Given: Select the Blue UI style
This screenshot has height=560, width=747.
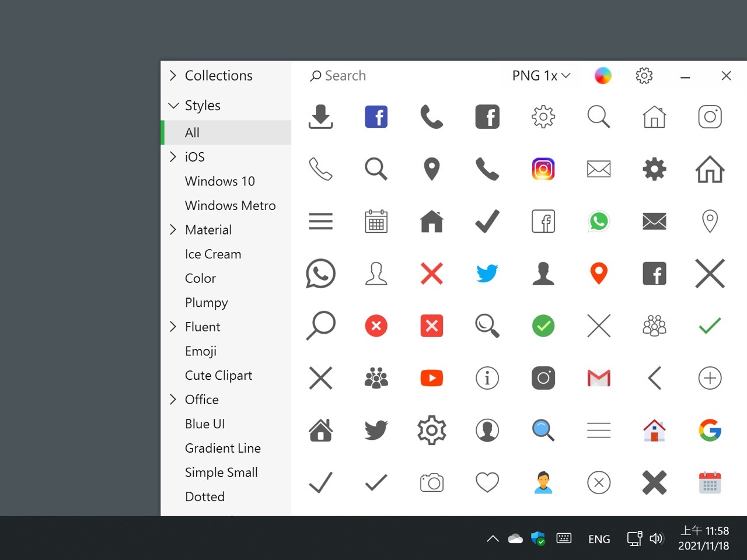Looking at the screenshot, I should (x=205, y=424).
